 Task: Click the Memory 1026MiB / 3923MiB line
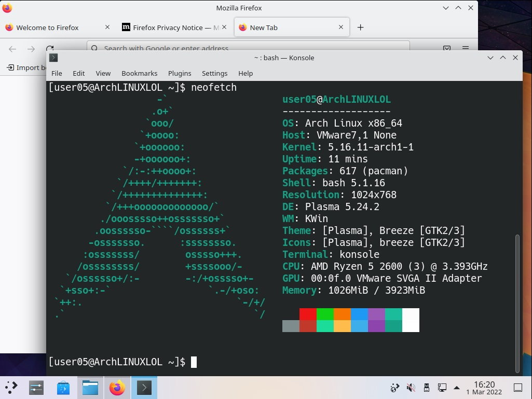tap(353, 291)
